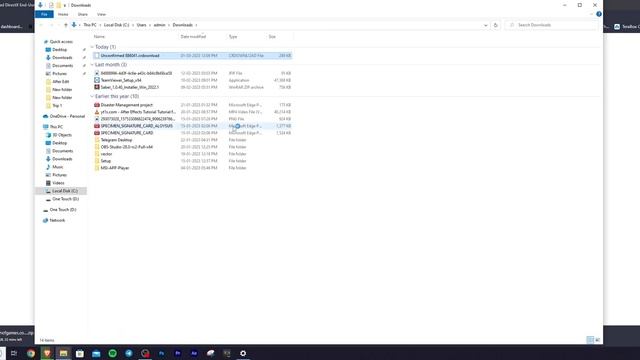Open Photoshop from the taskbar
Screen dimensions: 640x360
[x=161, y=353]
